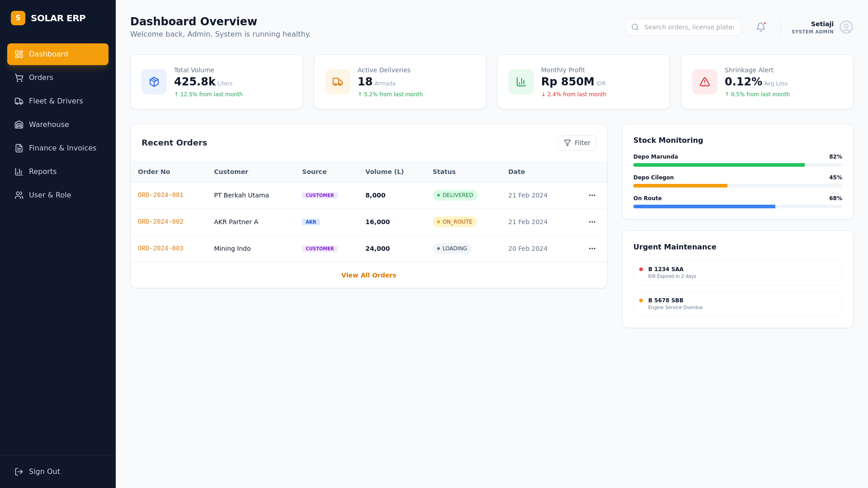Image resolution: width=868 pixels, height=488 pixels.
Task: Click the DELIVERED status badge
Action: (x=455, y=195)
